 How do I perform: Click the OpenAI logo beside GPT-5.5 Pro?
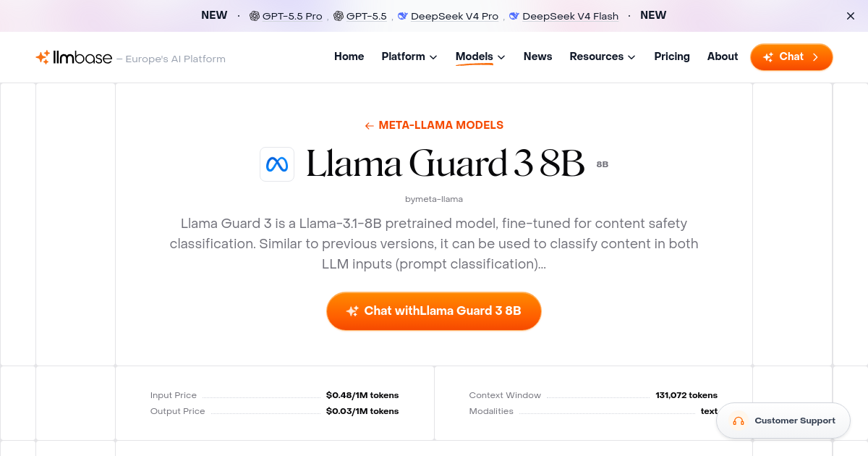[255, 14]
